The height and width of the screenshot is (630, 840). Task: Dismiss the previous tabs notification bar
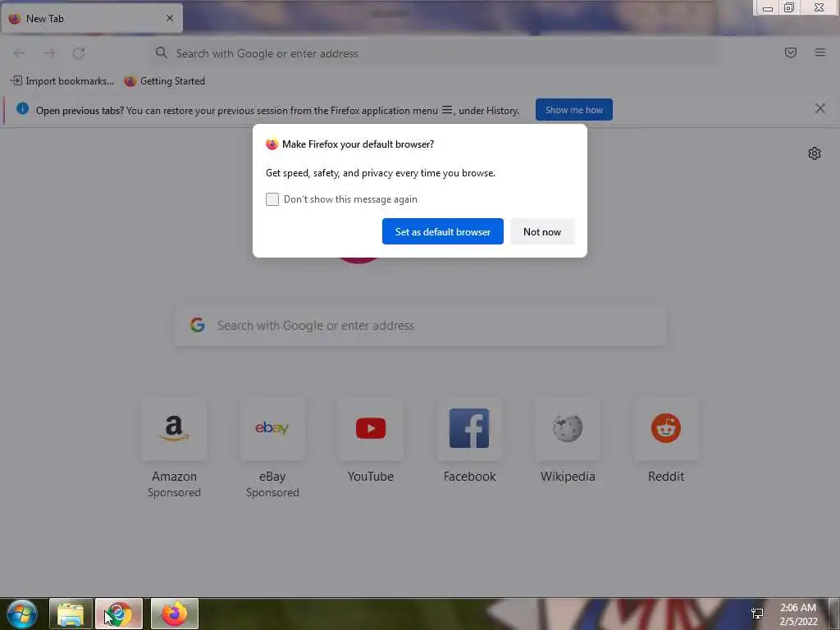[x=820, y=109]
